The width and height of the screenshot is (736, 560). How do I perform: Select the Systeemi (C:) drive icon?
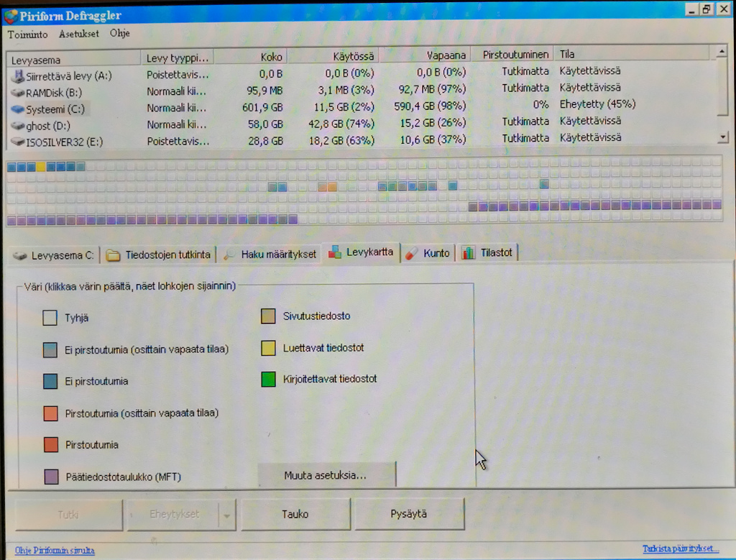[x=18, y=109]
